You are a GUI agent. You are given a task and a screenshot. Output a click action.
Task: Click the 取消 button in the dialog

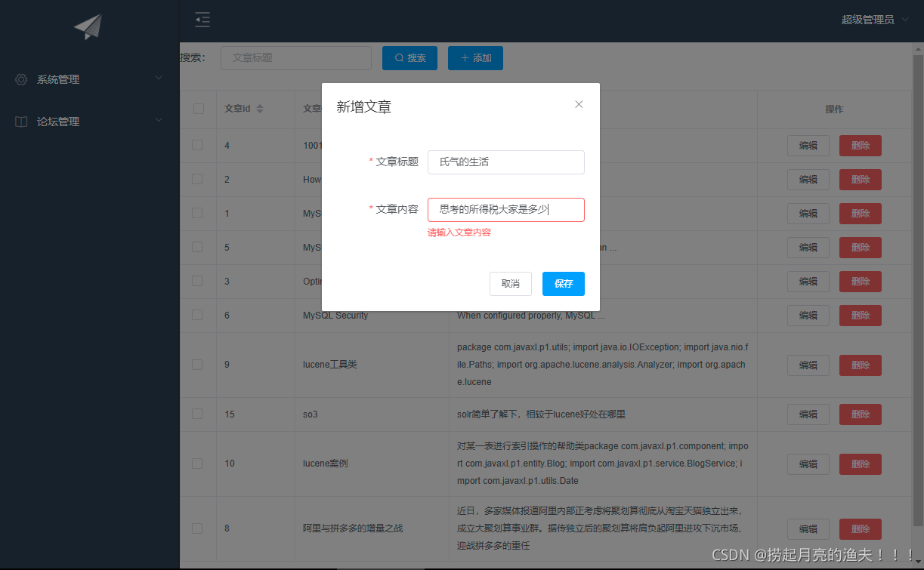(x=510, y=284)
